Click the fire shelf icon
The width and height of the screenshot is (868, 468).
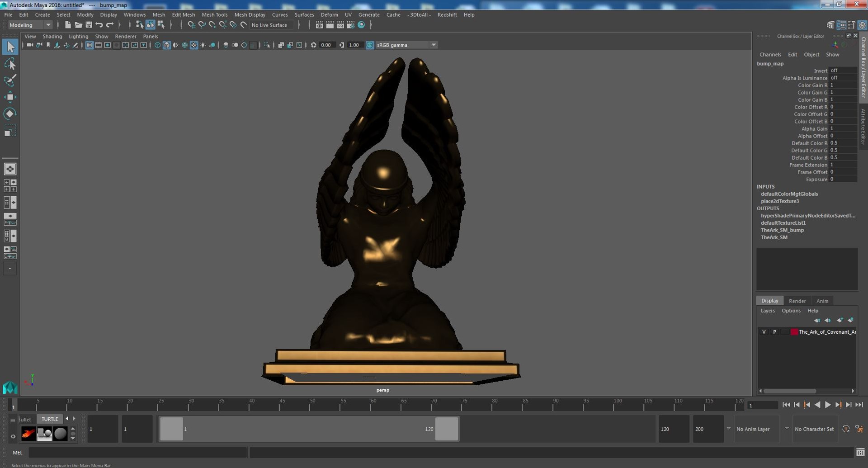tap(28, 434)
